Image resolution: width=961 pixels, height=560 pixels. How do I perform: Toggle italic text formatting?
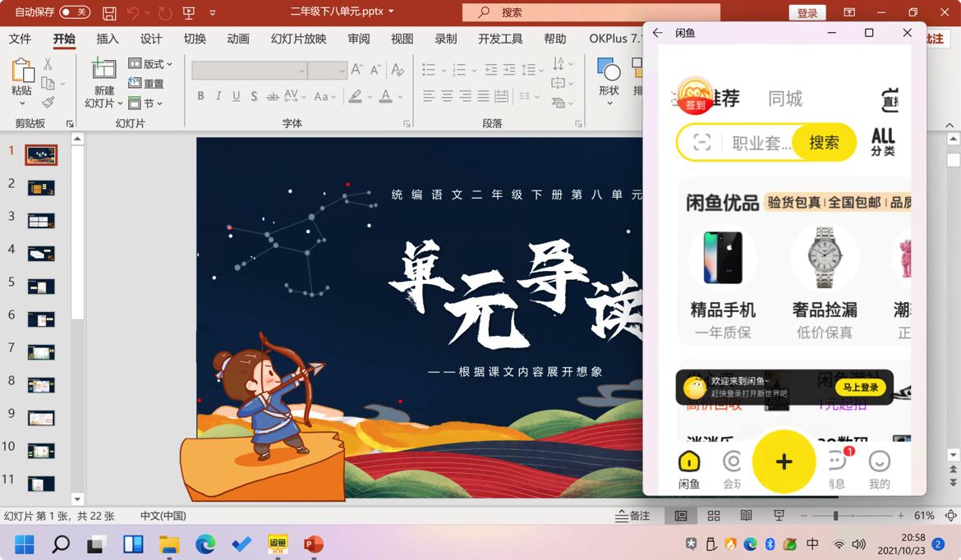(218, 95)
